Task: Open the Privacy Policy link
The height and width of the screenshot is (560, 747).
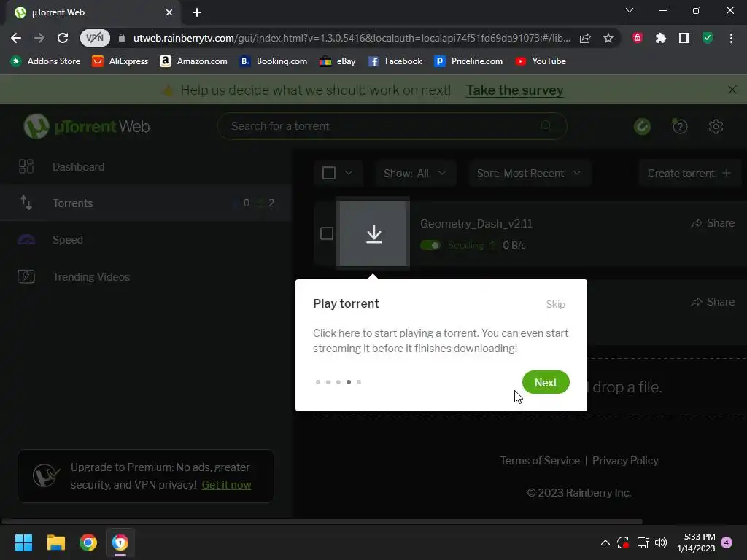Action: [x=625, y=461]
